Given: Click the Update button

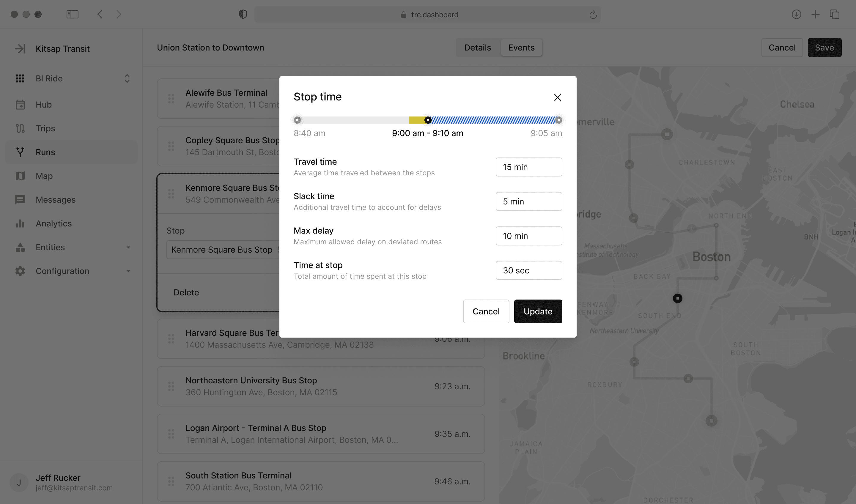Looking at the screenshot, I should (538, 311).
